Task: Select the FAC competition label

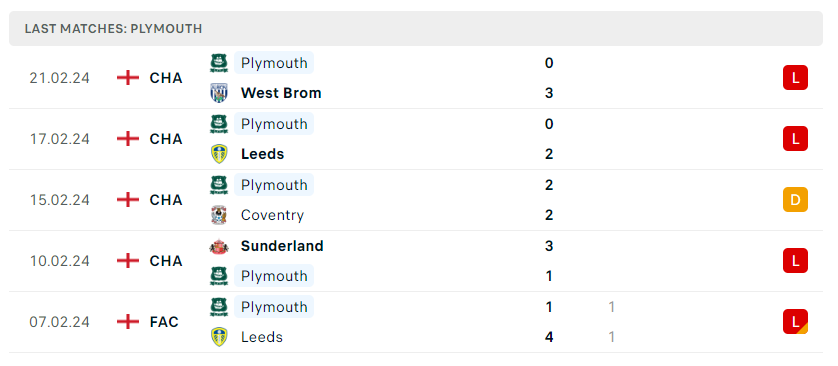Action: pyautogui.click(x=164, y=322)
